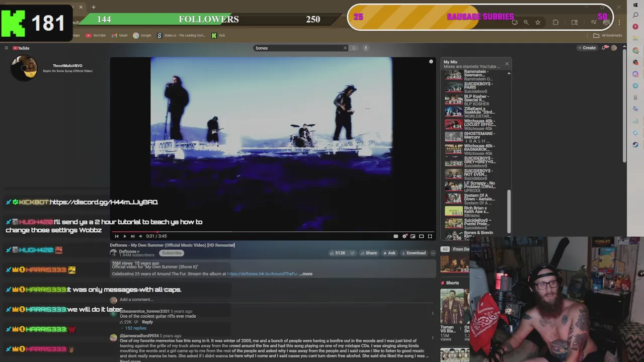Skip to next video in player

(133, 236)
